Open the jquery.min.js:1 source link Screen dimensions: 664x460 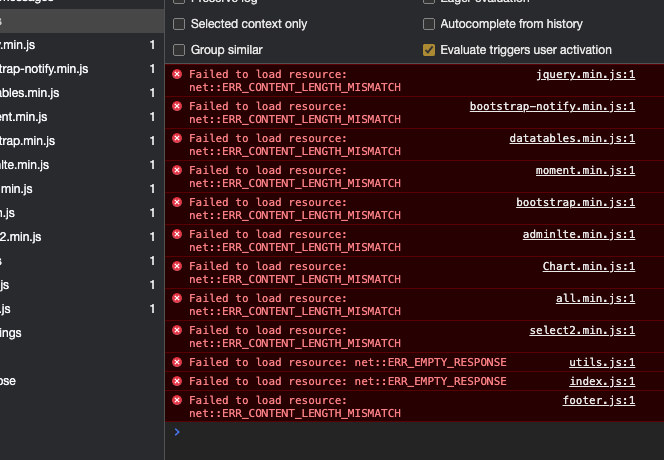pos(586,75)
